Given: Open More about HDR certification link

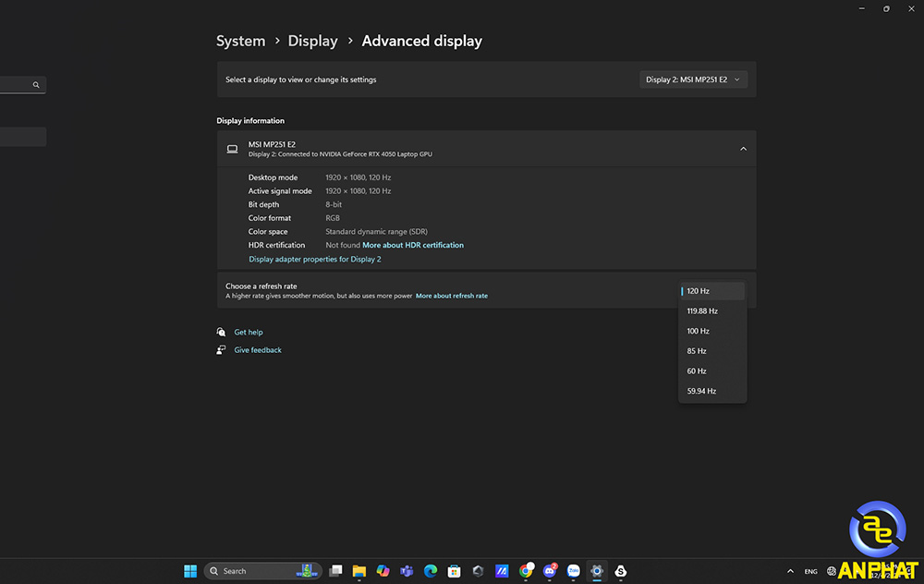Looking at the screenshot, I should (412, 245).
